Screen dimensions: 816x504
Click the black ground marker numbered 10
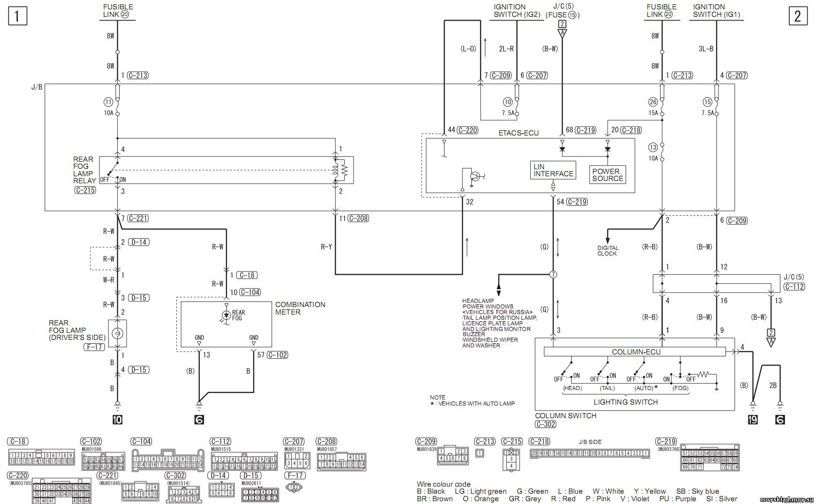pyautogui.click(x=118, y=420)
